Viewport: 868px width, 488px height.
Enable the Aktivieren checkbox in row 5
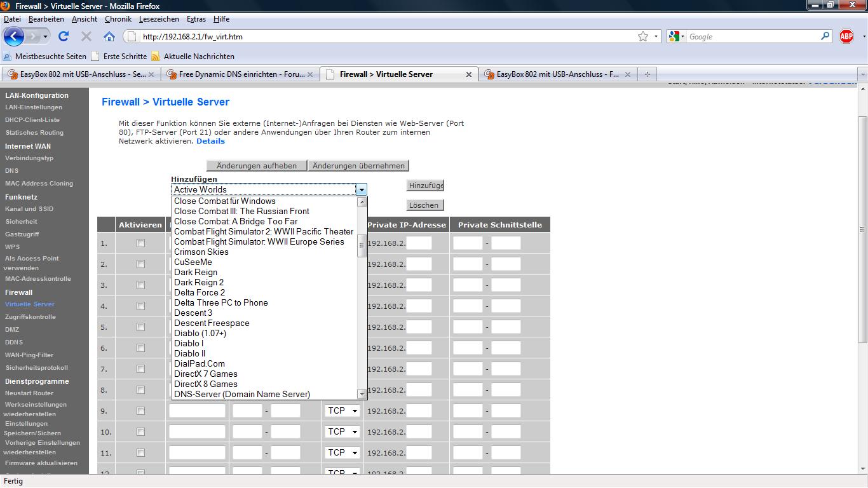(140, 327)
